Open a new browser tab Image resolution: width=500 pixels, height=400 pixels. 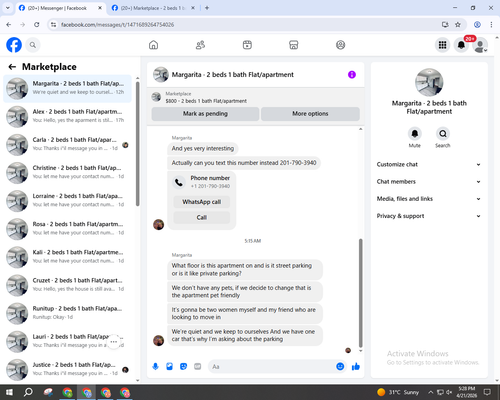pyautogui.click(x=207, y=8)
